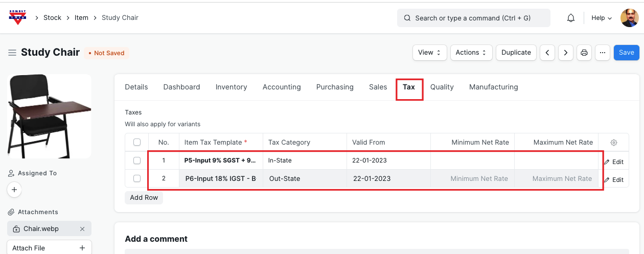Select the checkbox for tax row 2
The image size is (644, 254).
(137, 179)
